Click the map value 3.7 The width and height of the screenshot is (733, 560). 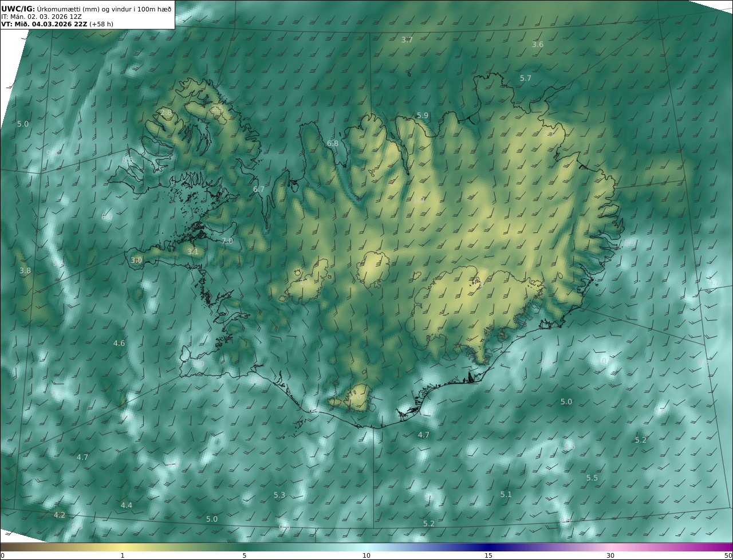407,40
